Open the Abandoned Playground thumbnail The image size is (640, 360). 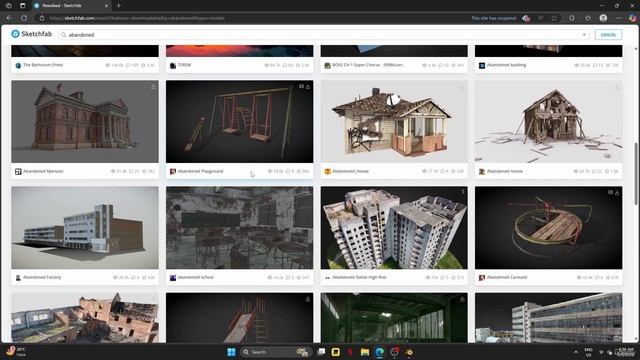tap(240, 122)
